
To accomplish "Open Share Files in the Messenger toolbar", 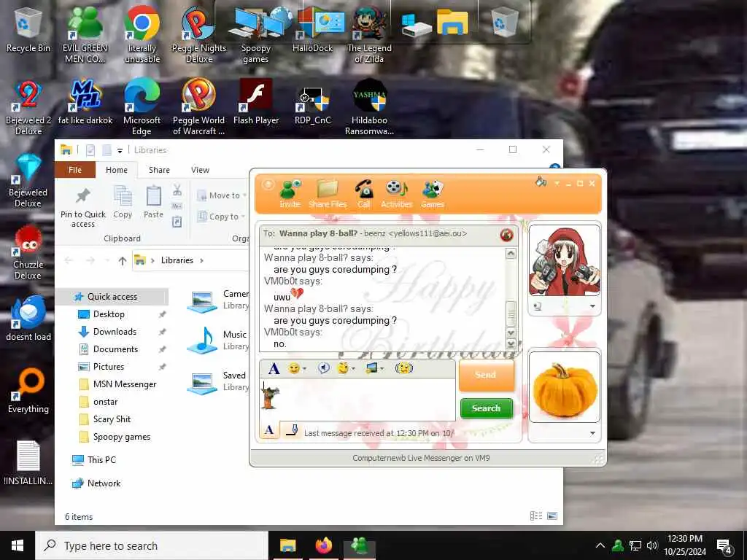I will [328, 194].
